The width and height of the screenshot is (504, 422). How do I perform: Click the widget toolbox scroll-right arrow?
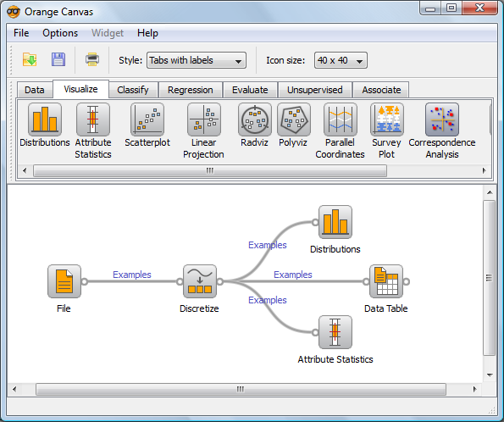484,170
